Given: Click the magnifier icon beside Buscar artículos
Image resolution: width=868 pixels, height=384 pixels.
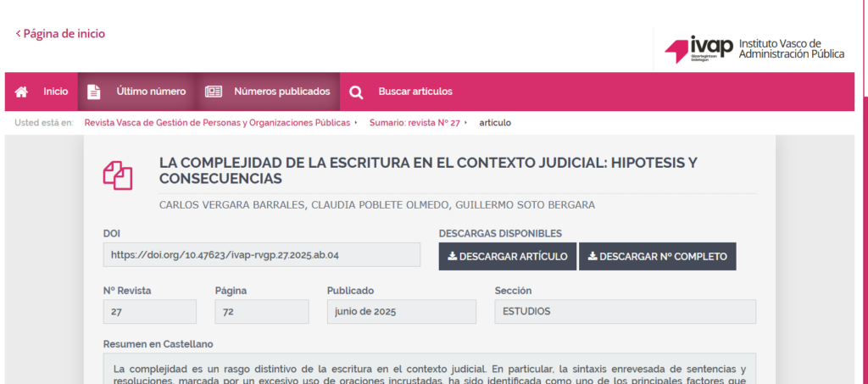Looking at the screenshot, I should 356,92.
